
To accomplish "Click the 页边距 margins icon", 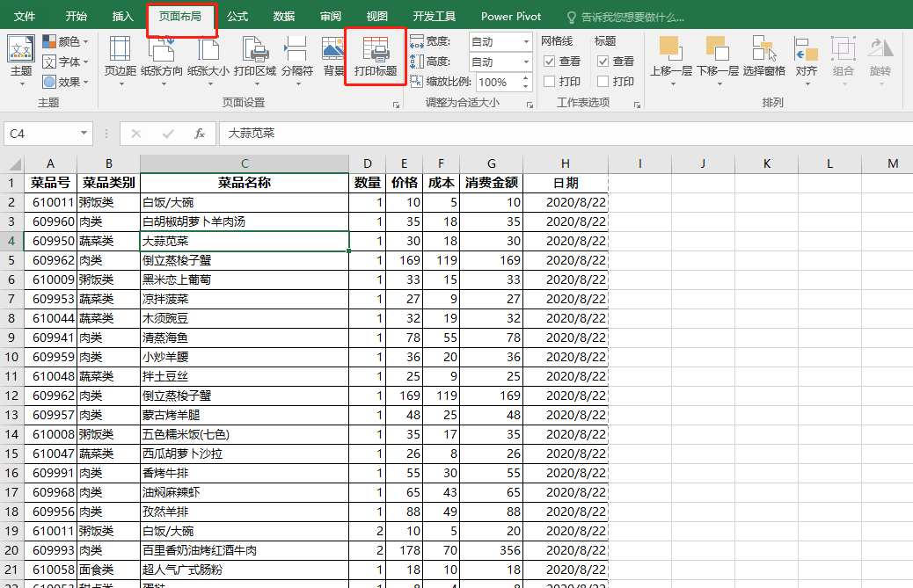I will pyautogui.click(x=120, y=48).
